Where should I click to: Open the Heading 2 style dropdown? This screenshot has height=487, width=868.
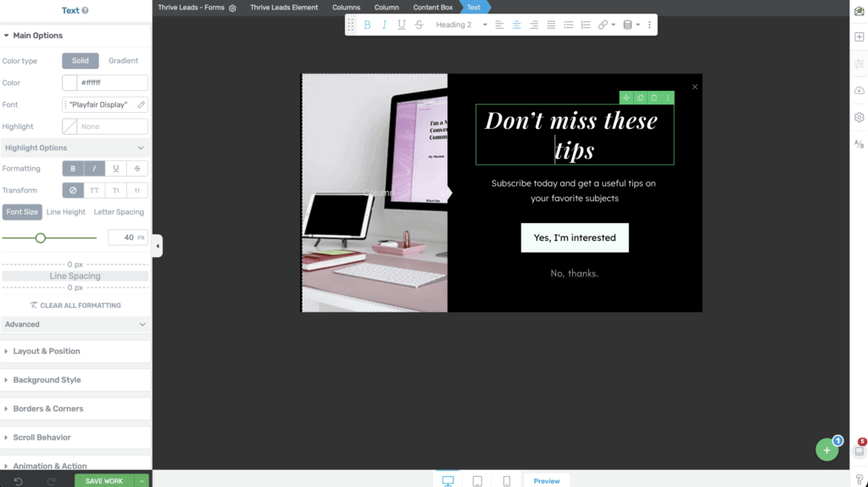[461, 25]
